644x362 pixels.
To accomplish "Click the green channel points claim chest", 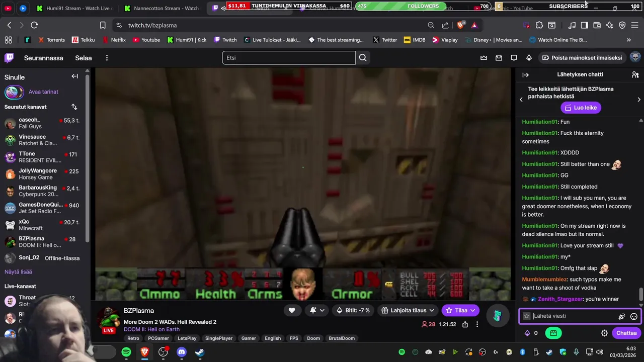I will pos(553,333).
